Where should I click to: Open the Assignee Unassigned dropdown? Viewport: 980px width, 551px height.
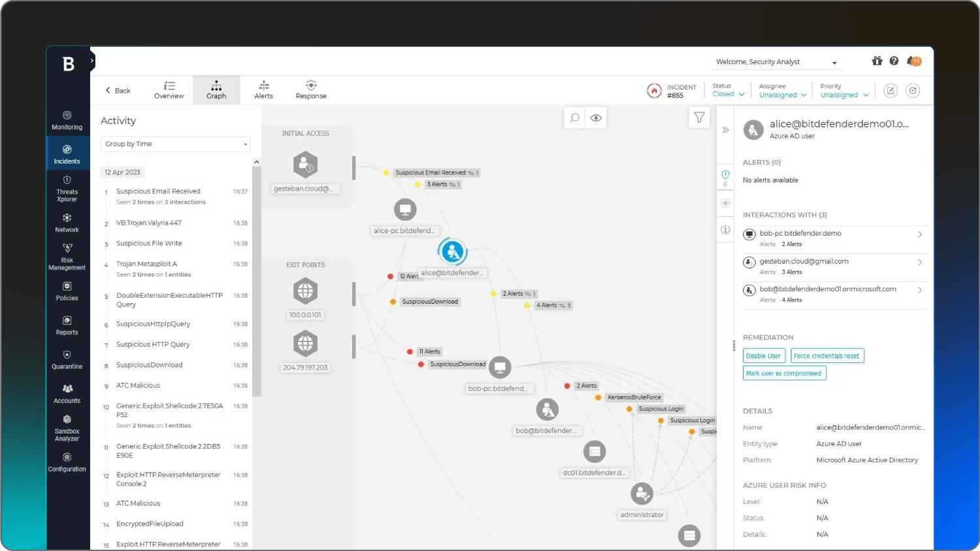click(781, 95)
